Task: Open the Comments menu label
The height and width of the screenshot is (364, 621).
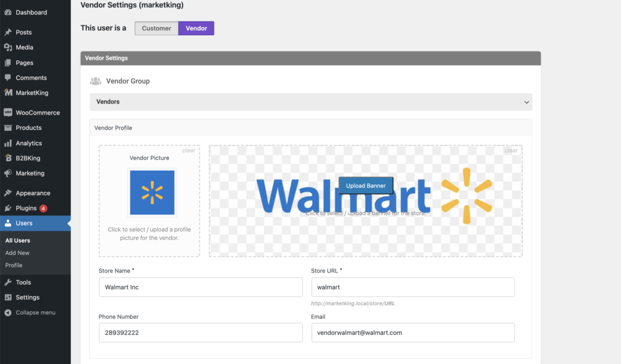Action: pos(32,78)
